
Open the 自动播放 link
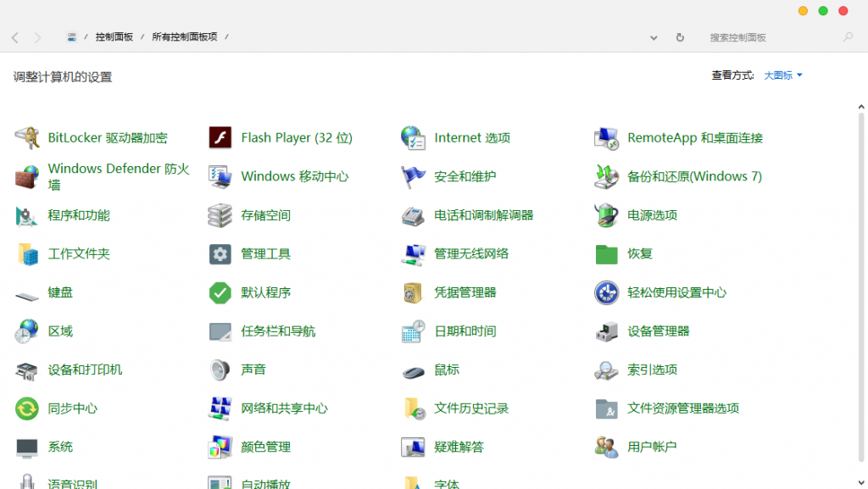click(265, 483)
